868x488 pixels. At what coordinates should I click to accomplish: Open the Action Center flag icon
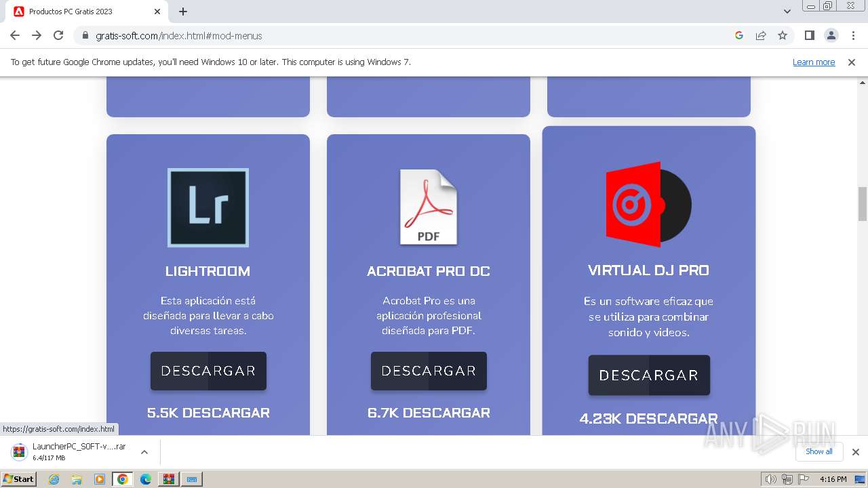pos(804,479)
